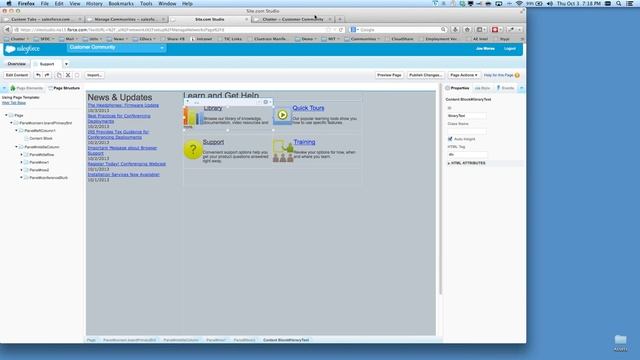Expand the PanelRow1 tree node
The width and height of the screenshot is (640, 360).
(21, 162)
